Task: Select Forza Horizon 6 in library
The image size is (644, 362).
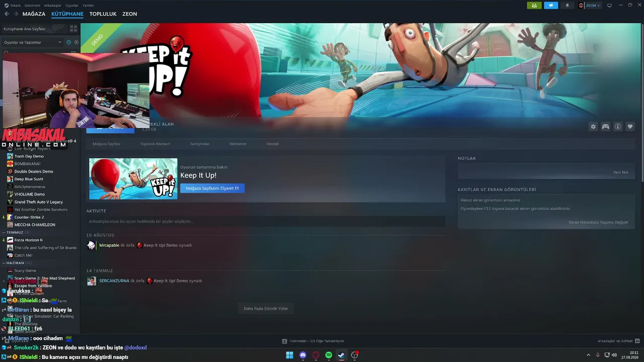Action: click(28, 240)
